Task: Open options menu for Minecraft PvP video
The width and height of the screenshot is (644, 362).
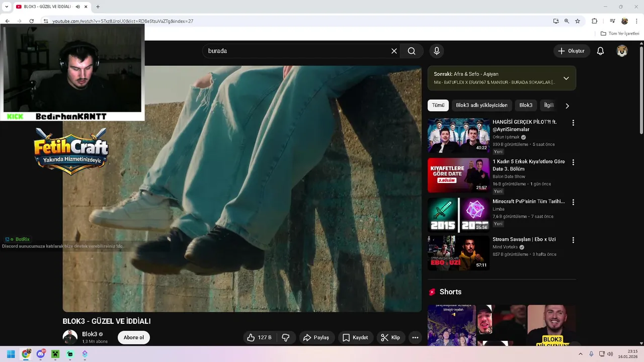Action: pyautogui.click(x=573, y=202)
